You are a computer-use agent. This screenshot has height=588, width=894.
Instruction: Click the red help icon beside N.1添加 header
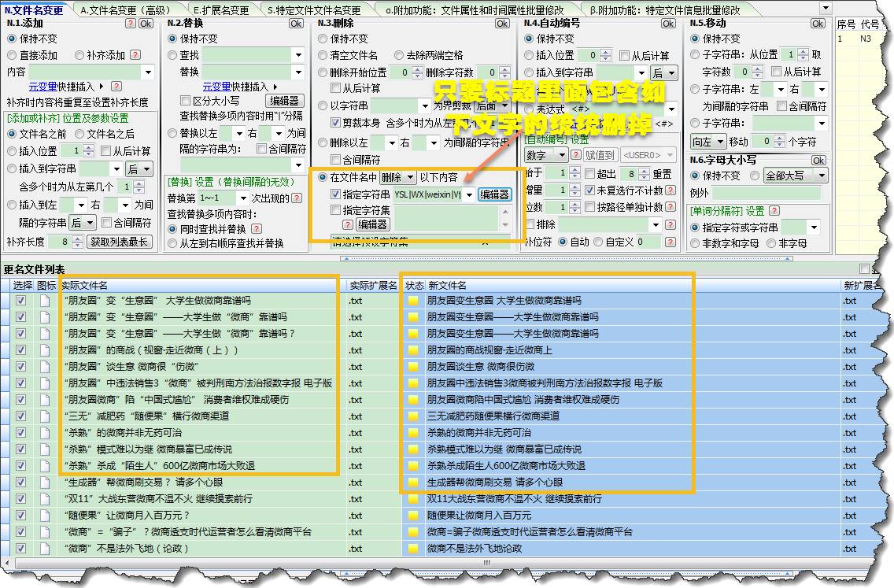[130, 23]
